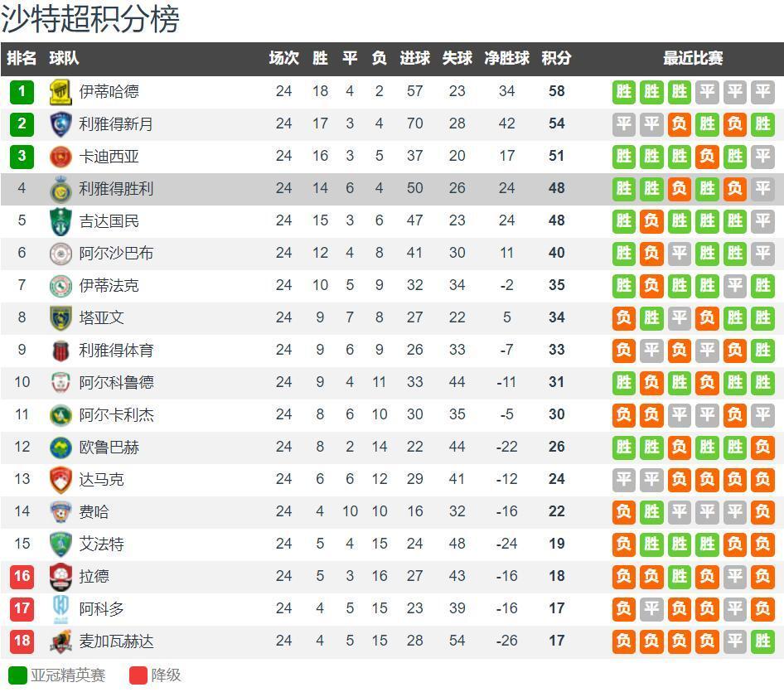This screenshot has width=784, height=692.
Task: Click the 吉达国民 green team crest
Action: click(x=60, y=220)
